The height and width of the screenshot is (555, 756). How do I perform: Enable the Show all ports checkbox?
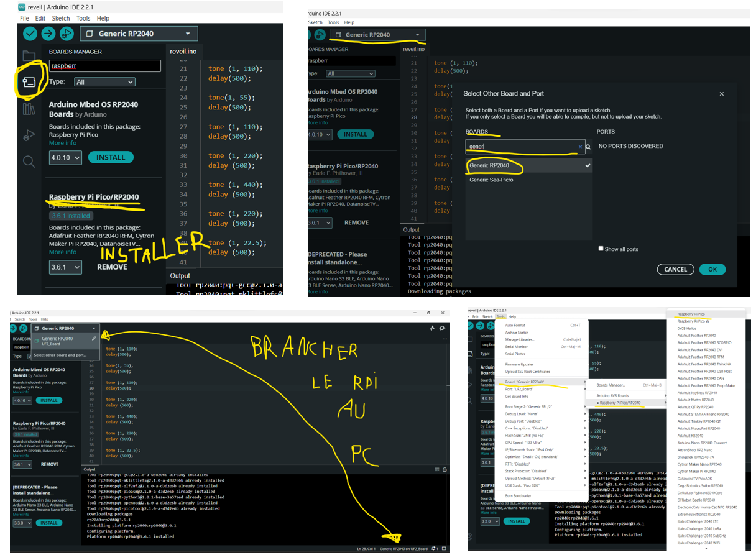click(601, 249)
